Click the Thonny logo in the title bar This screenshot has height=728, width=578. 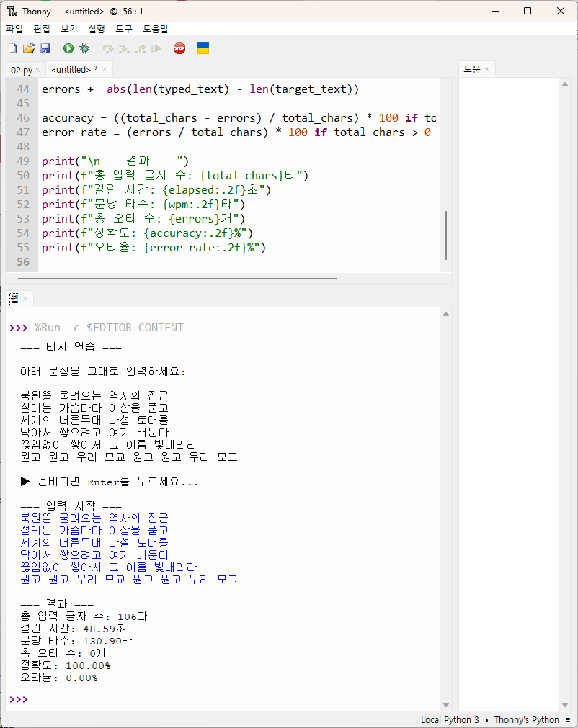(12, 11)
